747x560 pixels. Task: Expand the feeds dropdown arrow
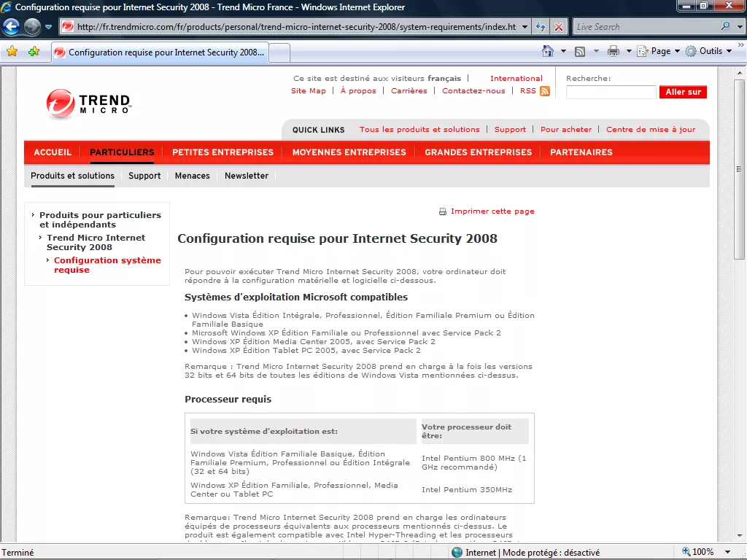(595, 51)
